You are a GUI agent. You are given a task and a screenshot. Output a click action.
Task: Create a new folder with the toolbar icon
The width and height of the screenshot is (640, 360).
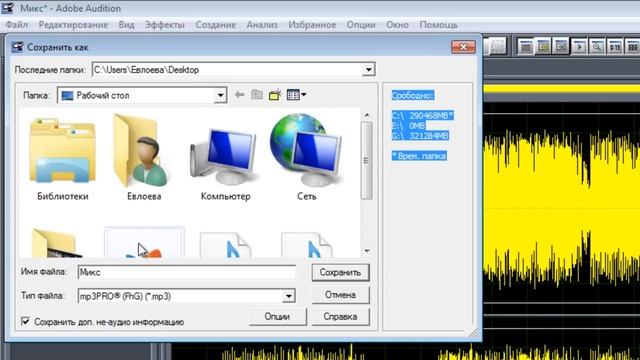[x=275, y=95]
